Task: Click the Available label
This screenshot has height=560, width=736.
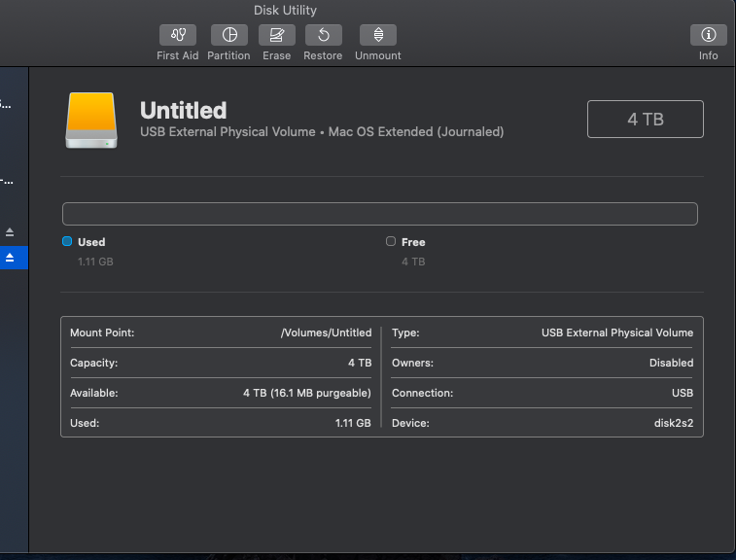Action: pos(94,393)
